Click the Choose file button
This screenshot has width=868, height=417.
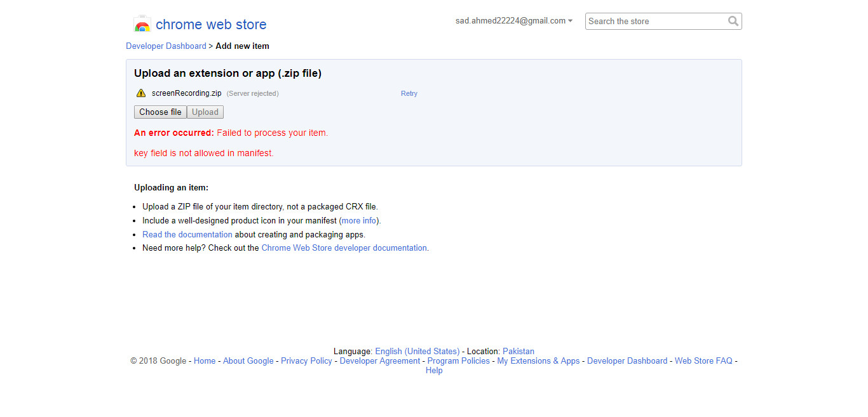(x=160, y=112)
